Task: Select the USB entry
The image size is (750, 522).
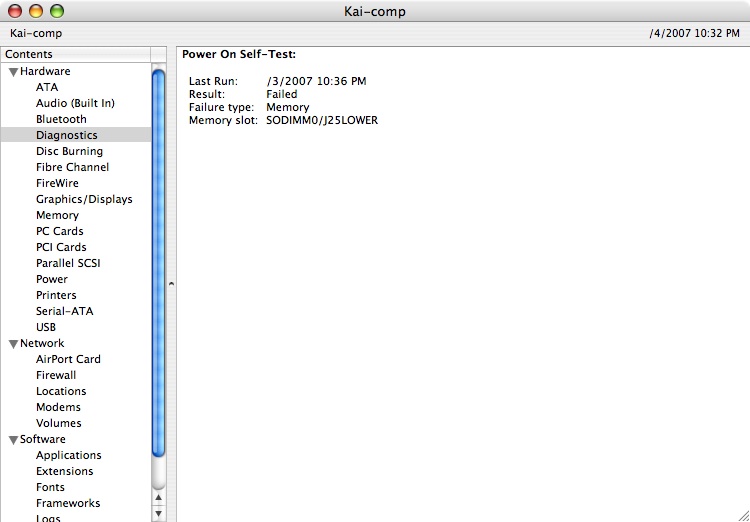Action: (46, 327)
